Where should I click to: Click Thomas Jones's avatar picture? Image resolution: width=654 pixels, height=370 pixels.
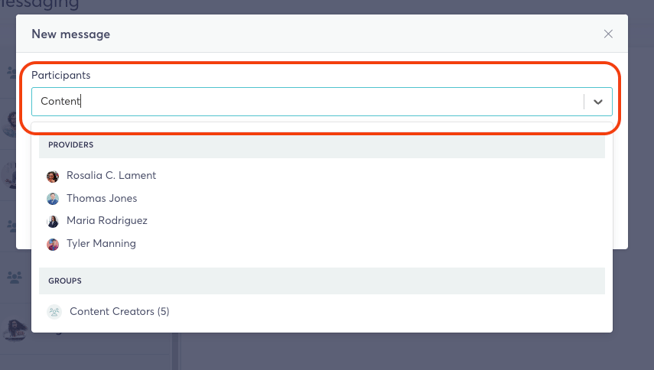click(53, 199)
